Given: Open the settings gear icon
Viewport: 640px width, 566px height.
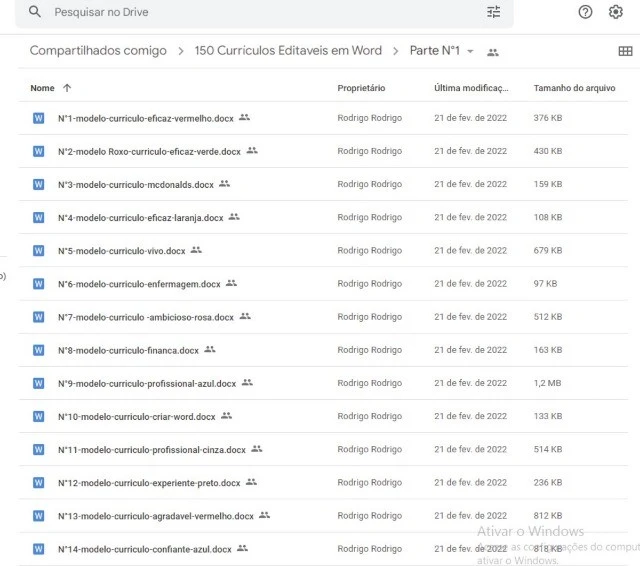Looking at the screenshot, I should pyautogui.click(x=616, y=12).
